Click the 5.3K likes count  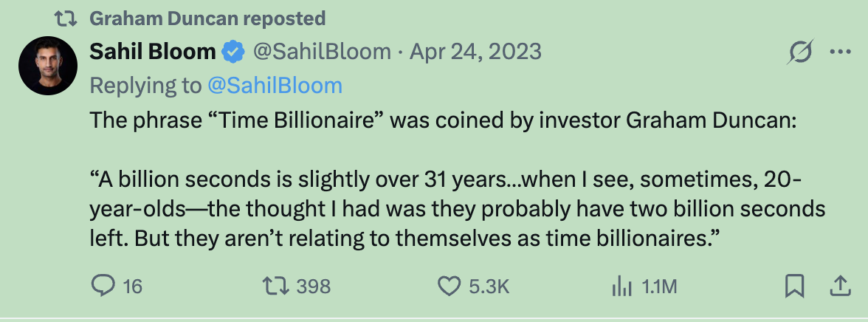pyautogui.click(x=489, y=287)
